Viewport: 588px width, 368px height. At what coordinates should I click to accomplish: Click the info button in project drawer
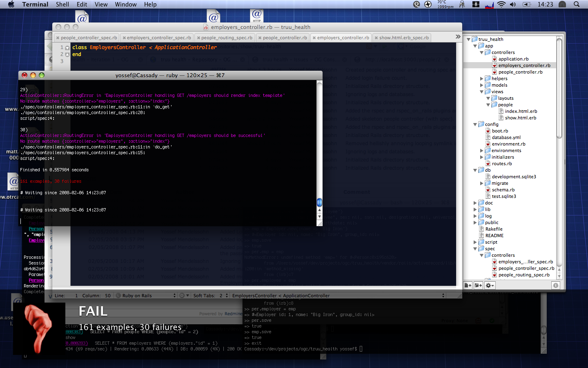click(555, 285)
